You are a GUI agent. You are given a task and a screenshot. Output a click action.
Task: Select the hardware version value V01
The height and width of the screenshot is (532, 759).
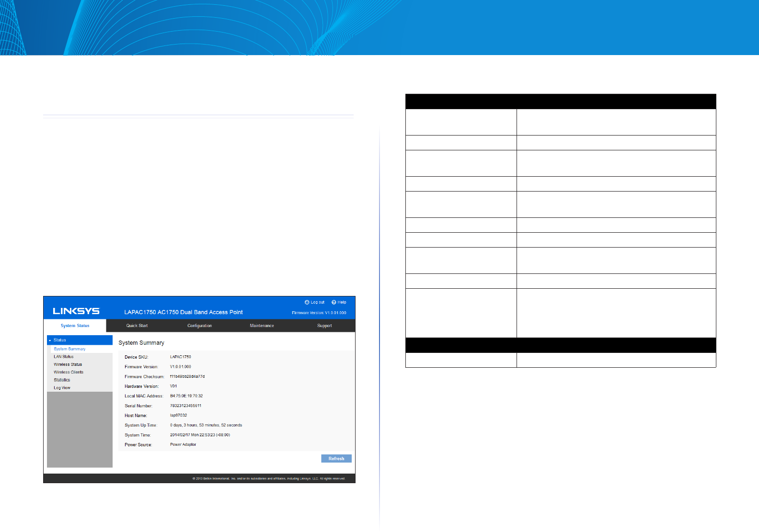point(173,386)
